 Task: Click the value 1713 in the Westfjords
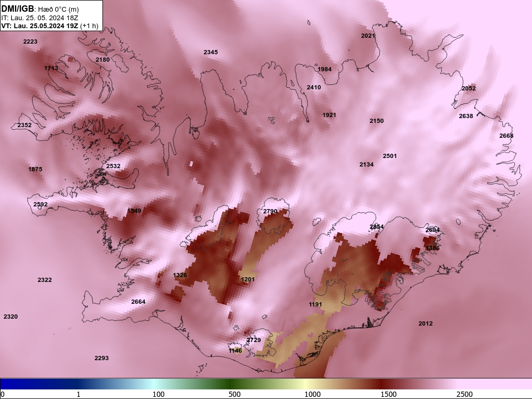[51, 68]
